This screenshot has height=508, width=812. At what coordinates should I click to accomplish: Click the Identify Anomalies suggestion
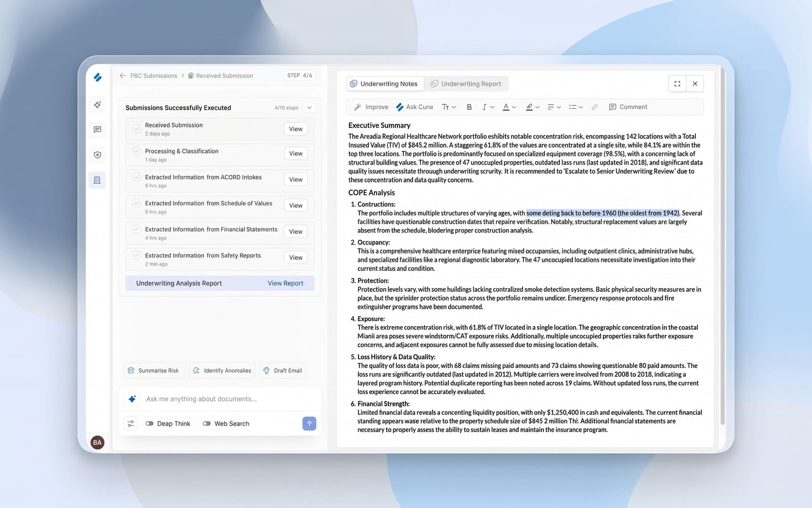(223, 371)
